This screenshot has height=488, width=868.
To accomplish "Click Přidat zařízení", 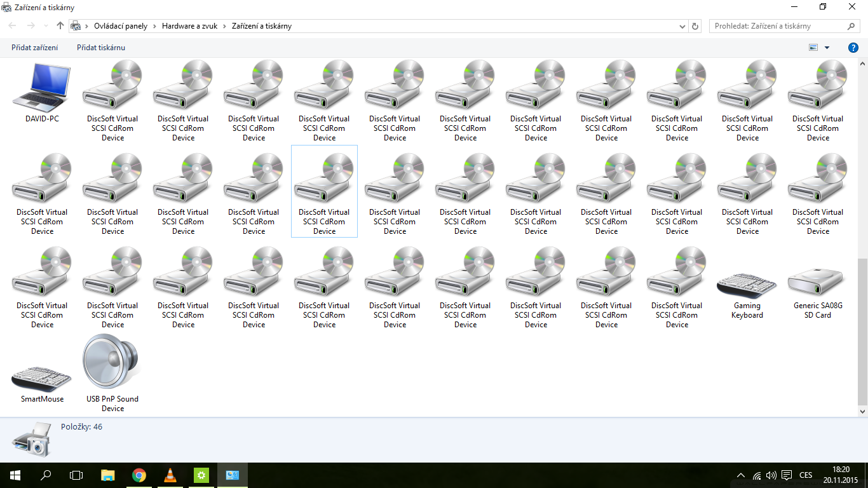I will (x=34, y=48).
